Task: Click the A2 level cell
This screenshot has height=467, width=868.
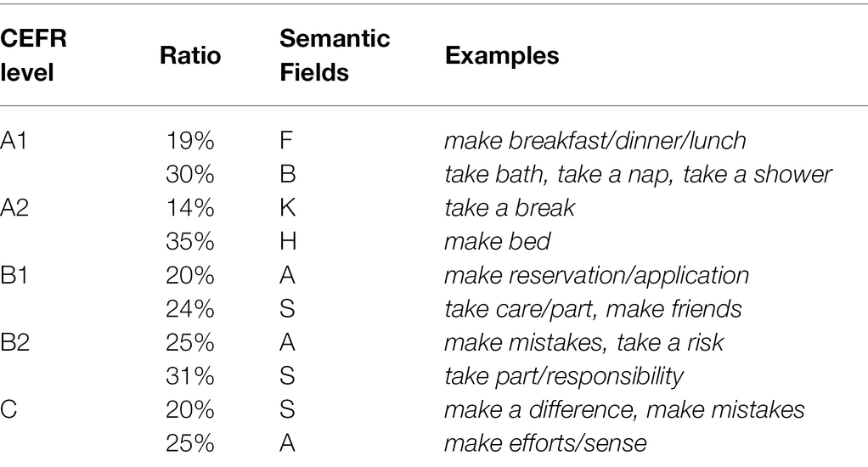Action: pyautogui.click(x=14, y=208)
